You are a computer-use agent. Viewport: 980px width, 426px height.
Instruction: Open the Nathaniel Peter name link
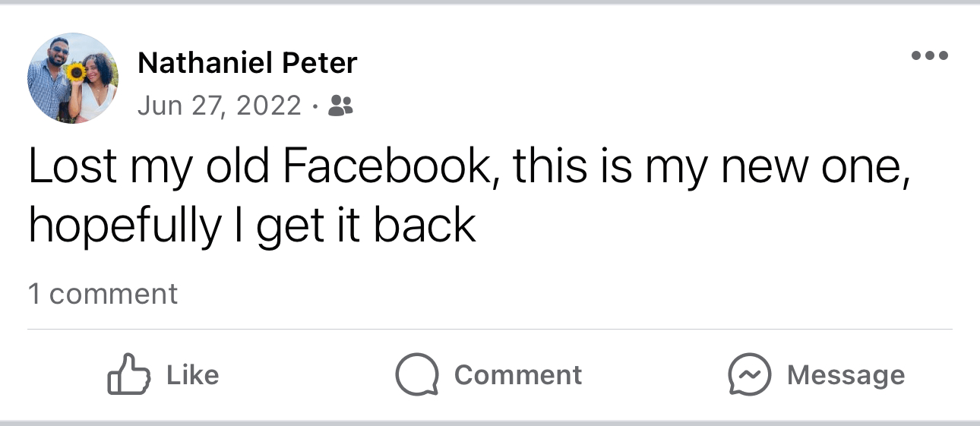[247, 63]
